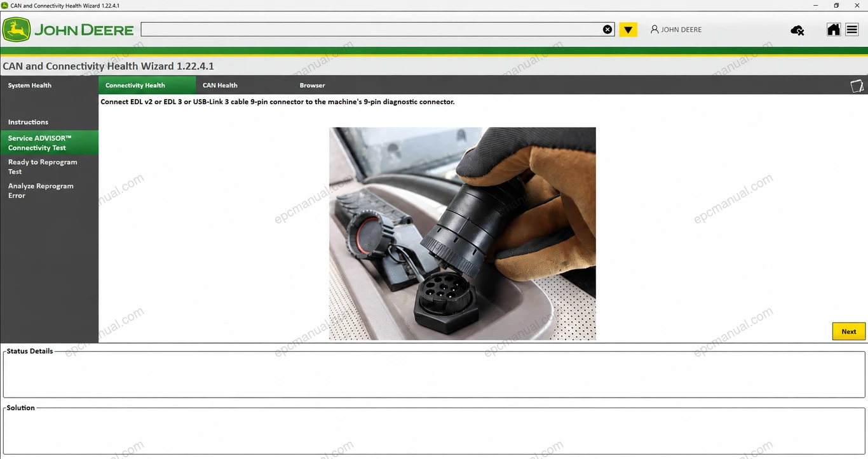
Task: Click the JOHN DEERE user profile icon
Action: pos(654,29)
